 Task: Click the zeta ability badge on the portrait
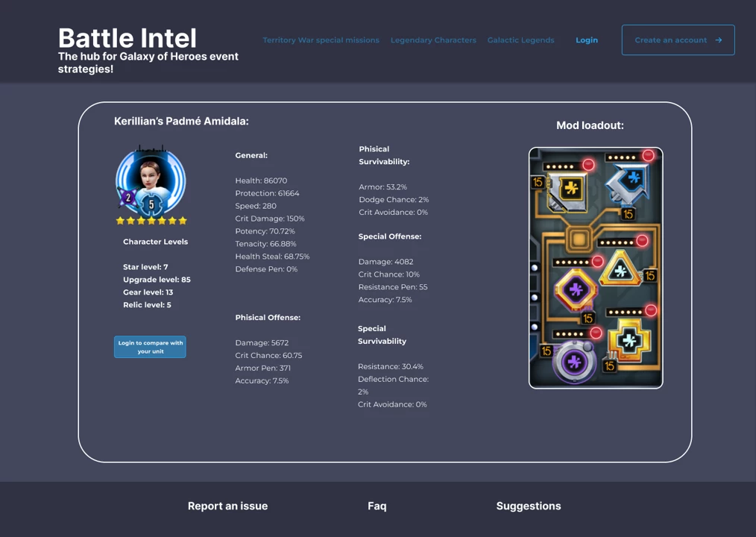tap(128, 198)
